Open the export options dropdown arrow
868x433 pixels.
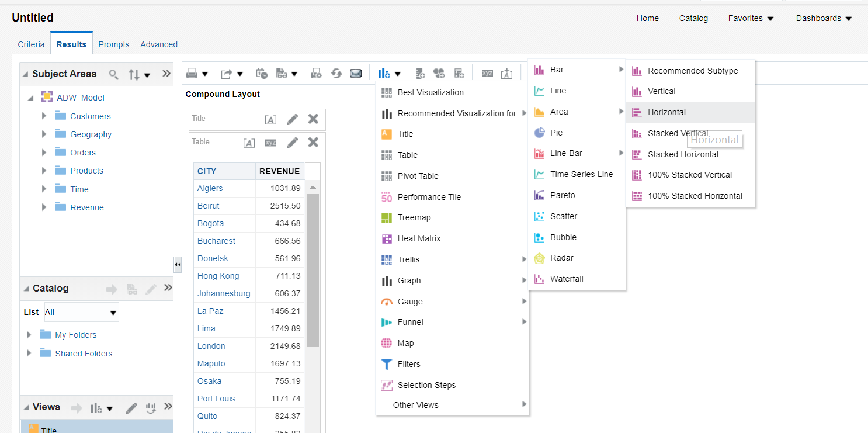coord(240,74)
